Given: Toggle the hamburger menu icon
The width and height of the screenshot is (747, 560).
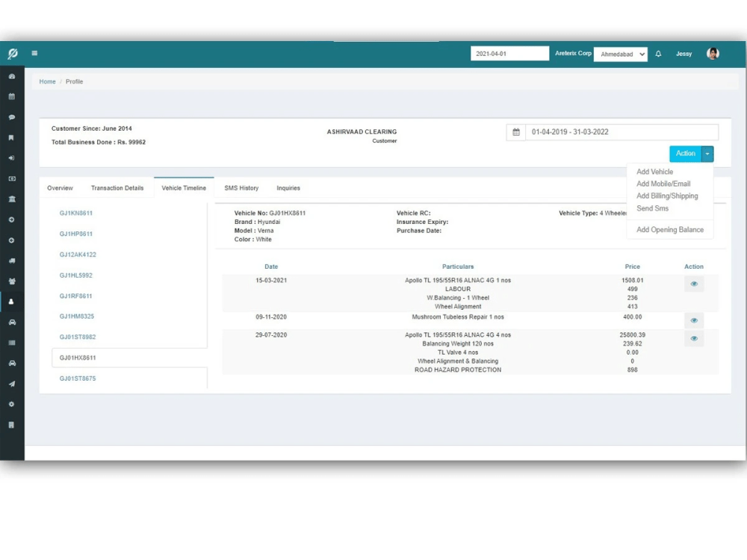Looking at the screenshot, I should tap(34, 53).
